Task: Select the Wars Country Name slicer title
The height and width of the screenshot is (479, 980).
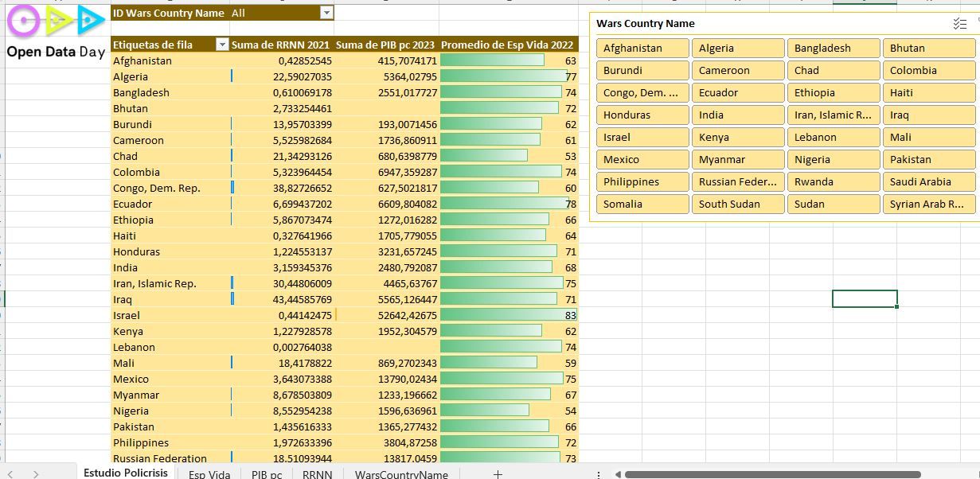Action: [x=646, y=24]
